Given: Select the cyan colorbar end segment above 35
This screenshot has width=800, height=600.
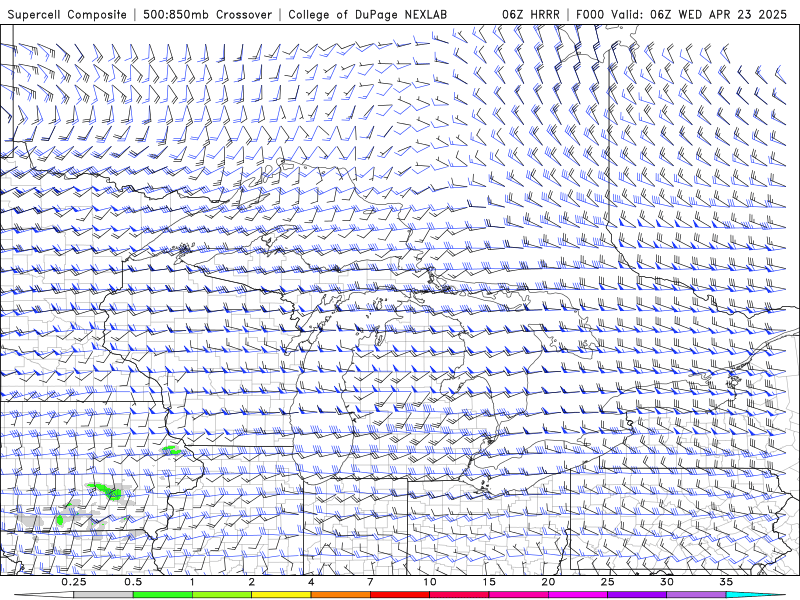Looking at the screenshot, I should pyautogui.click(x=756, y=595).
